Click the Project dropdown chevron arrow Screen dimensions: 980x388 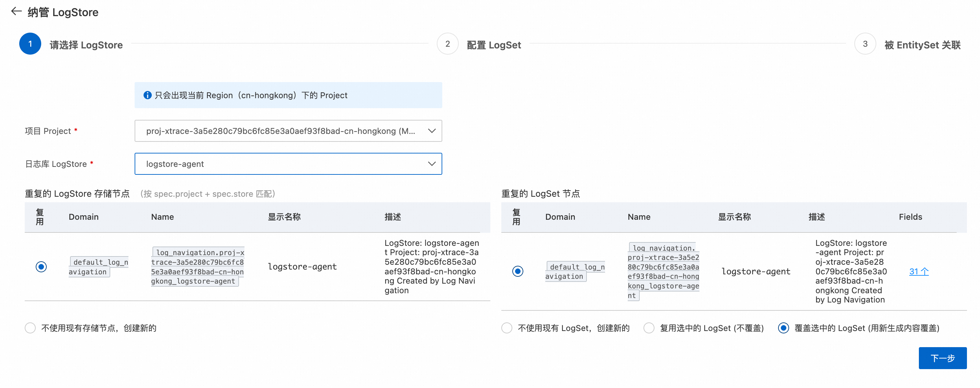(x=431, y=131)
